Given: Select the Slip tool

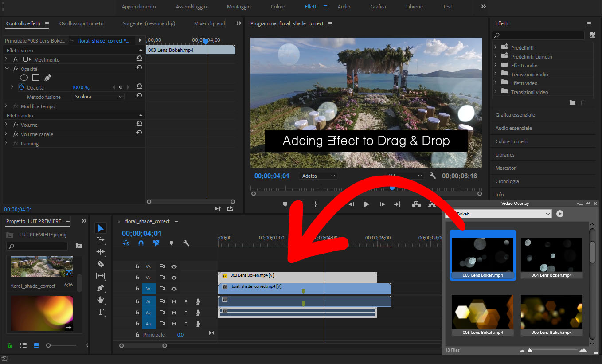Looking at the screenshot, I should [101, 276].
